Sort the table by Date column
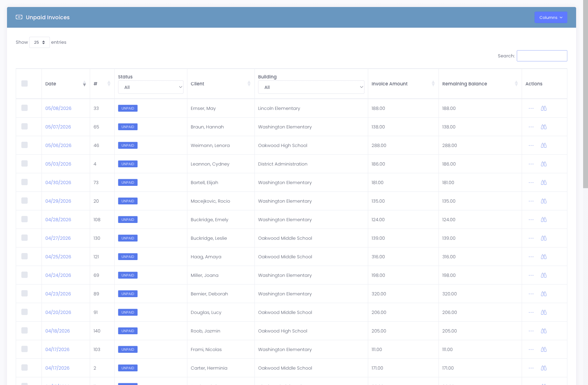The image size is (588, 385). (x=65, y=84)
